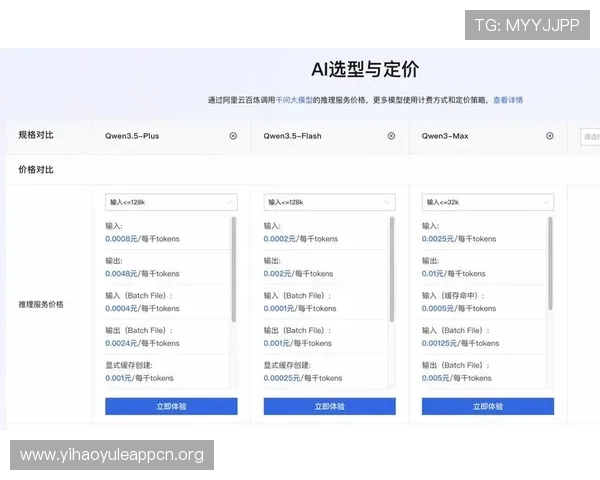Click Qwen3-Max input price 0.0025元
This screenshot has width=600, height=480.
(438, 239)
